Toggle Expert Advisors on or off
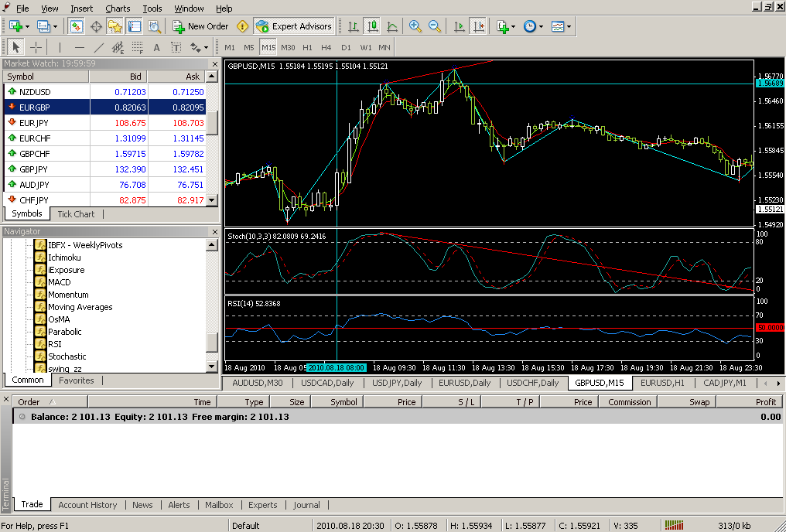This screenshot has width=786, height=532. click(294, 26)
